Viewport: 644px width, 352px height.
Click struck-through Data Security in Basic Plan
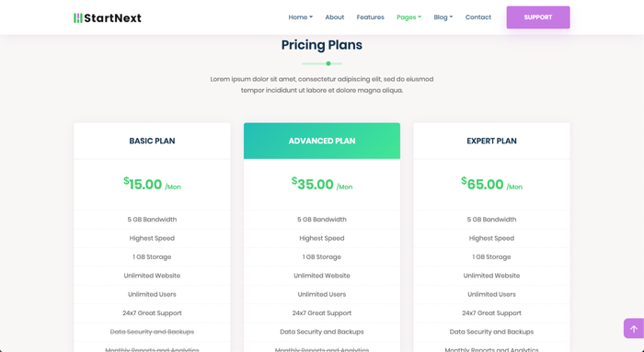(x=152, y=332)
